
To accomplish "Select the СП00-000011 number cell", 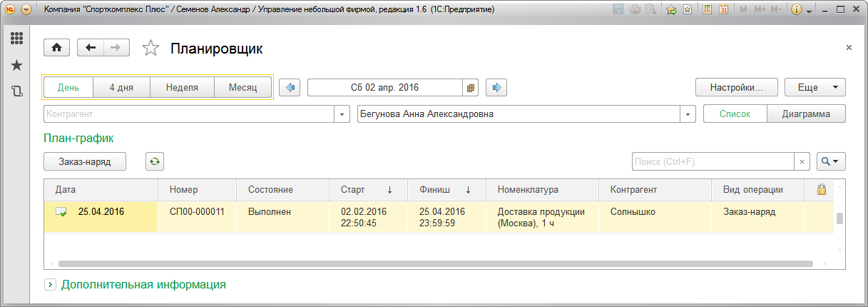I will tap(198, 217).
